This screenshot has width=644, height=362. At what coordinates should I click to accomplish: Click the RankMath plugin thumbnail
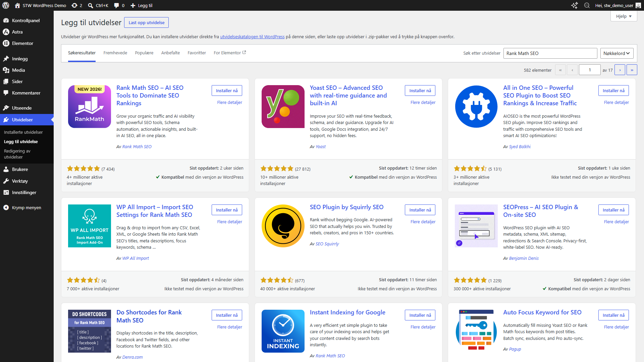click(x=90, y=107)
